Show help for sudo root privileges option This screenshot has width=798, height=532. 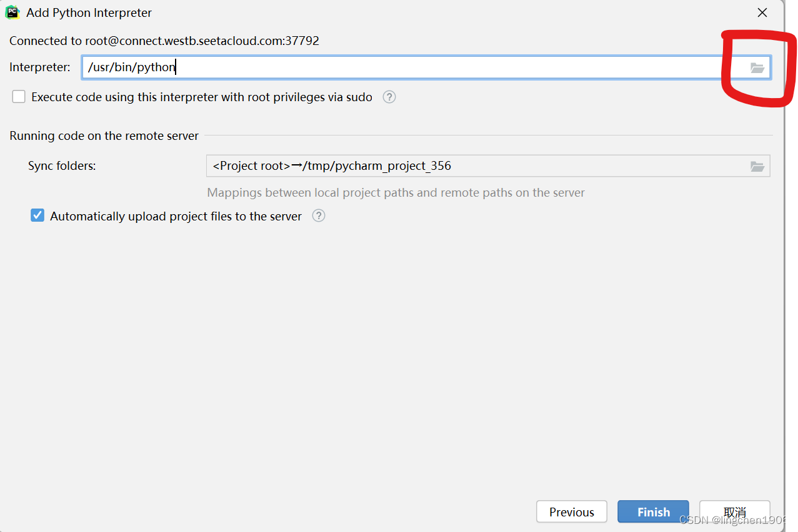[x=389, y=97]
